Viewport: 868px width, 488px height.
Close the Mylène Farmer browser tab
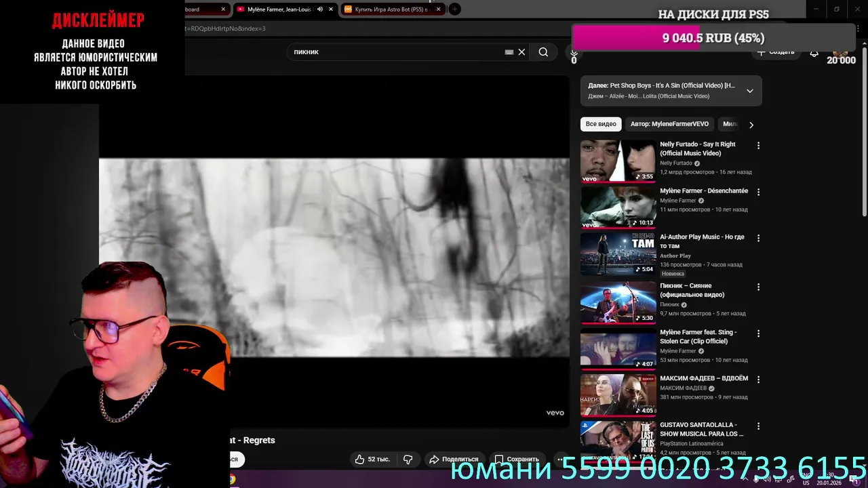pyautogui.click(x=331, y=9)
